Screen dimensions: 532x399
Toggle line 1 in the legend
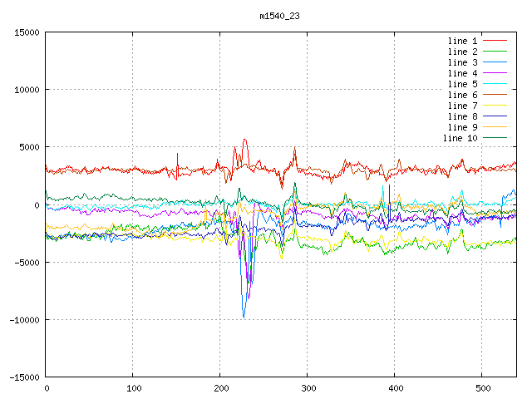[x=462, y=41]
